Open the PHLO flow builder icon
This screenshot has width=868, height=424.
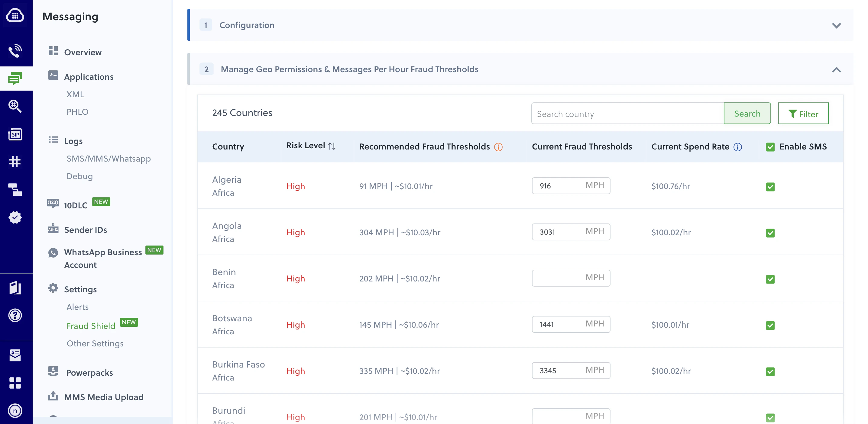pyautogui.click(x=15, y=190)
